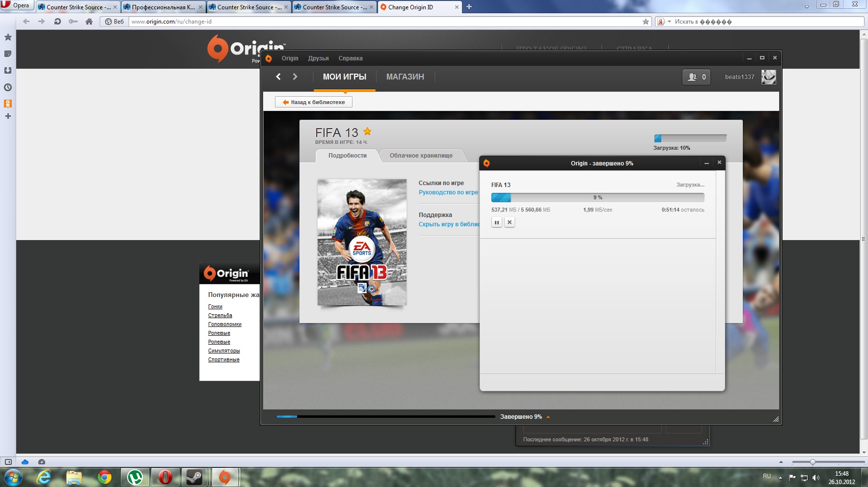Open Руководство по игре link
Screen dimensions: 868x487
(x=448, y=192)
